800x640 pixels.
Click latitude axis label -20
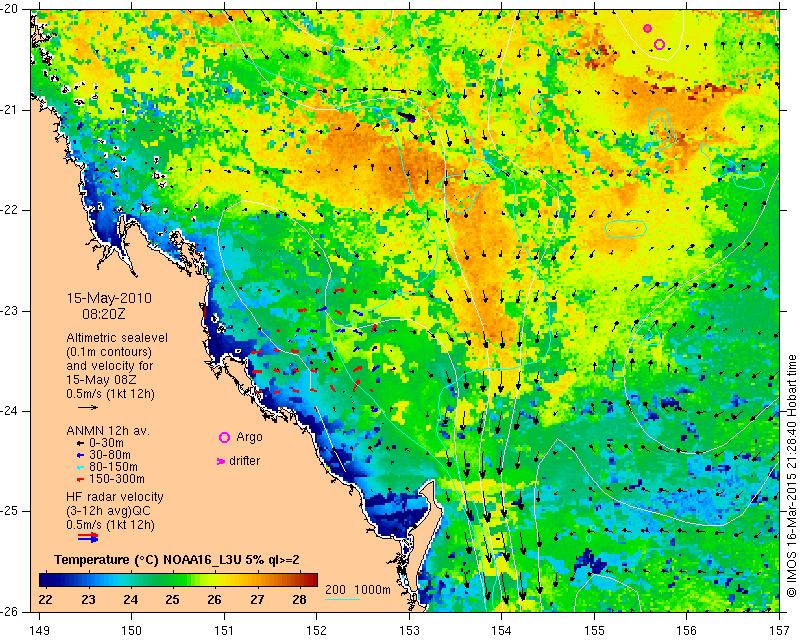tap(10, 9)
